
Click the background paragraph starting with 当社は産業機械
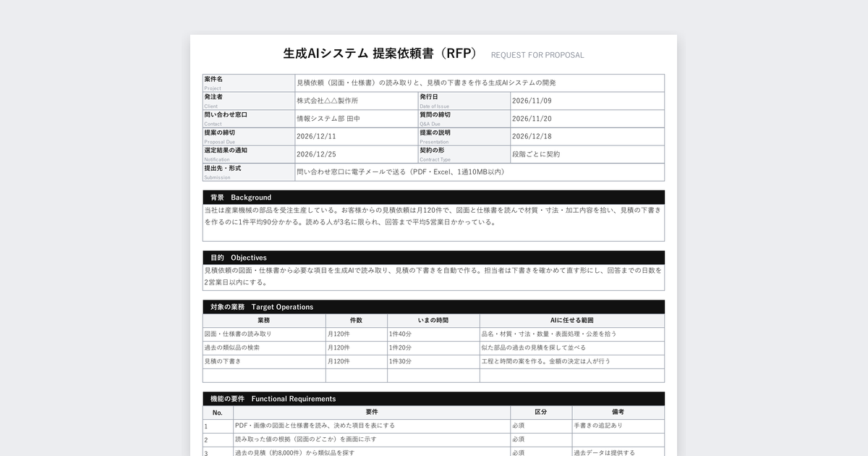(433, 216)
